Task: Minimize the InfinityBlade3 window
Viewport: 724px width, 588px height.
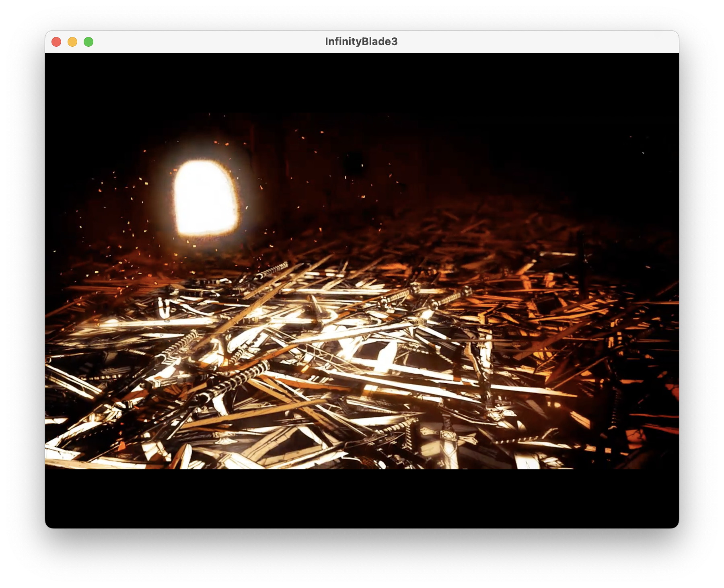Action: coord(72,41)
